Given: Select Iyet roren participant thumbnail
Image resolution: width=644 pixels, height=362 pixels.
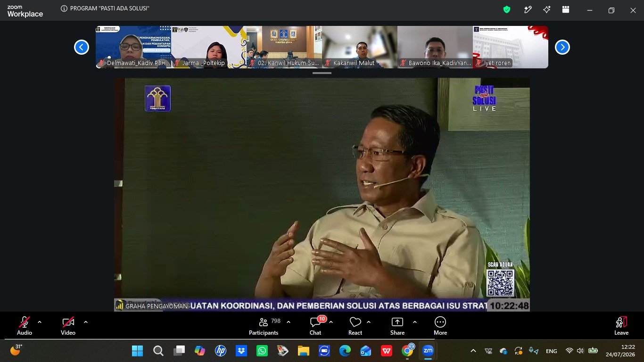Looking at the screenshot, I should 511,47.
